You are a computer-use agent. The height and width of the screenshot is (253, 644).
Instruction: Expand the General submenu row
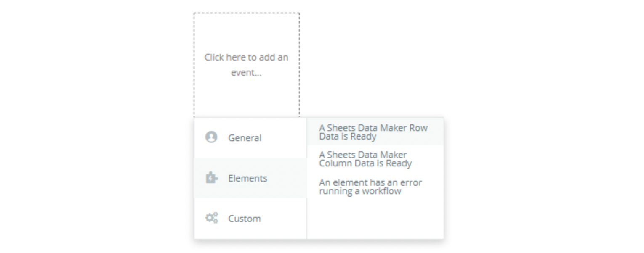pyautogui.click(x=250, y=138)
